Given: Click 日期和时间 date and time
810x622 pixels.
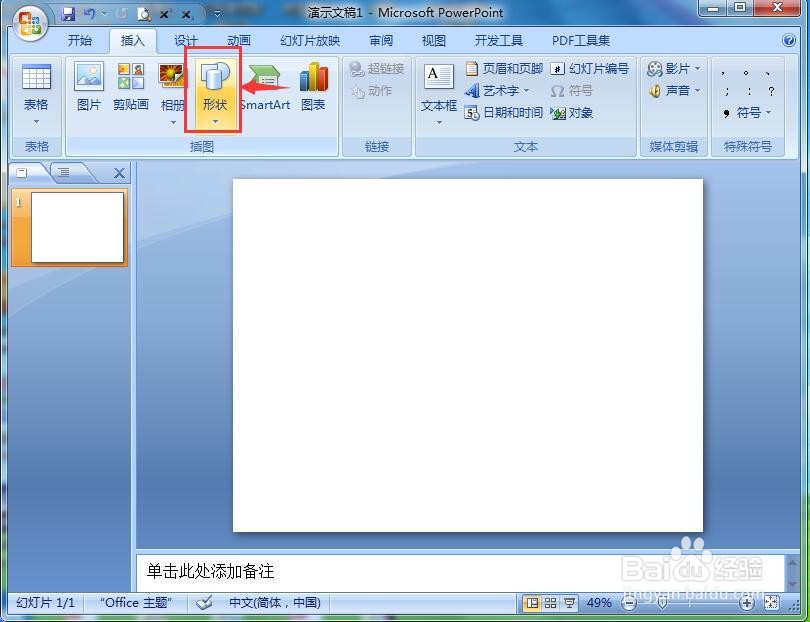Looking at the screenshot, I should pyautogui.click(x=504, y=113).
